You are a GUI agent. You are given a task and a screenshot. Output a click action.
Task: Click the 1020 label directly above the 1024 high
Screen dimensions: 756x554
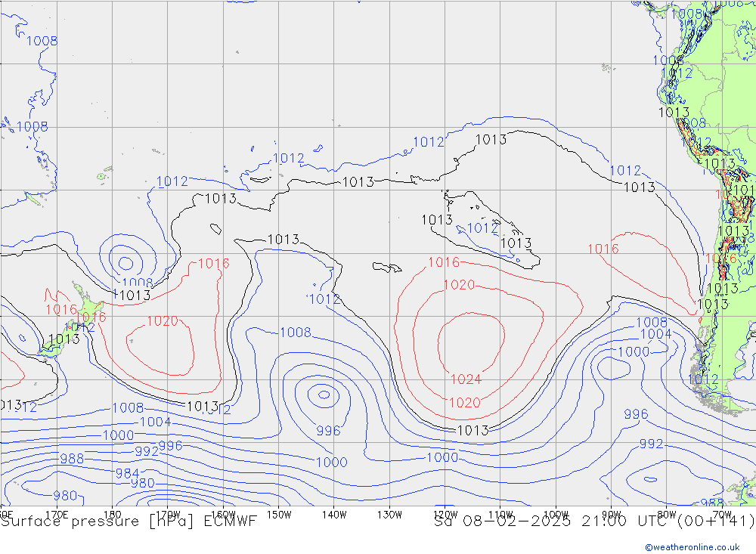459,285
